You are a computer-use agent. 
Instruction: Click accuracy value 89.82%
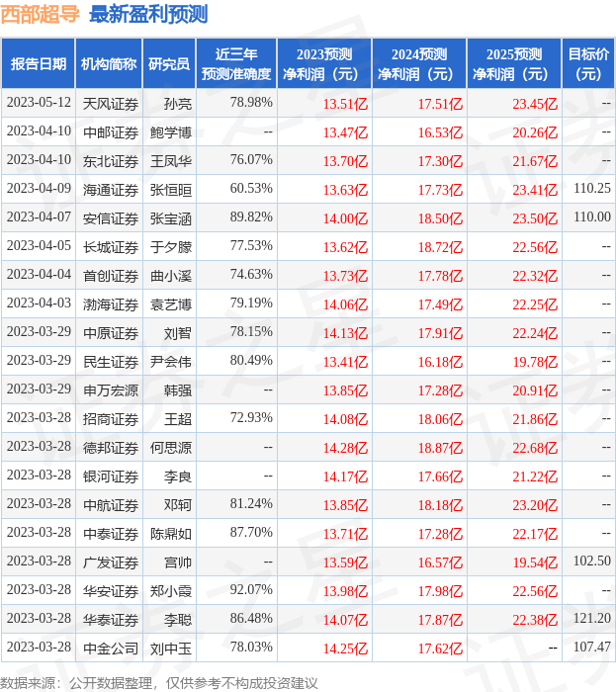(251, 217)
